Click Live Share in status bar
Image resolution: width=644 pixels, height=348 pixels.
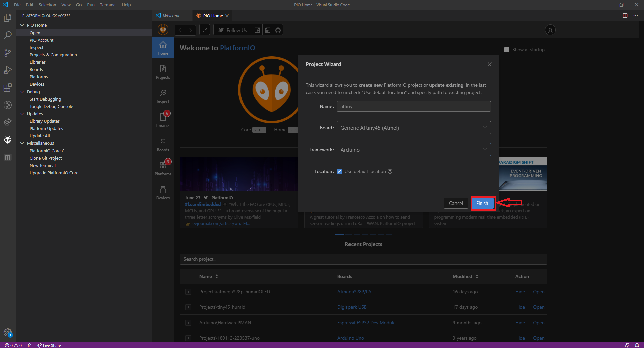coord(49,345)
